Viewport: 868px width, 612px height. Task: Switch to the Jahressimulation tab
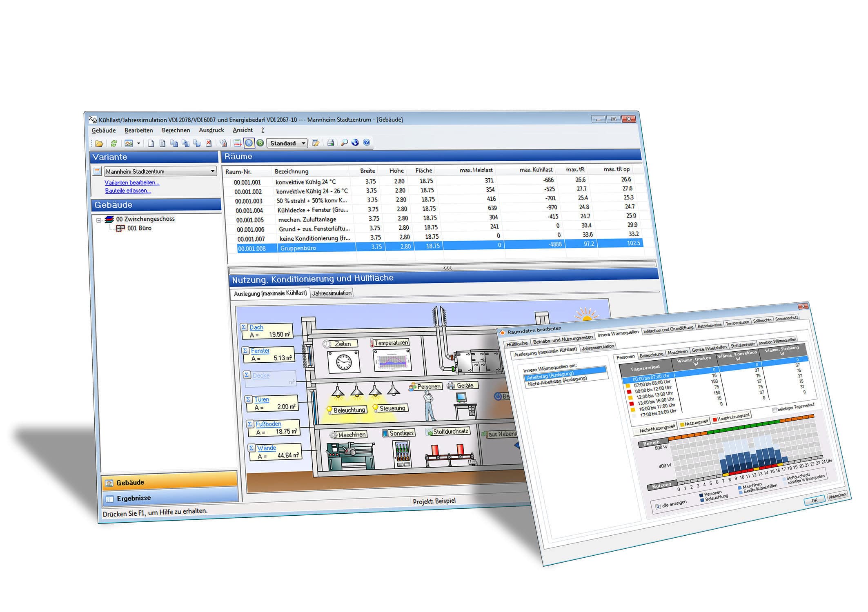tap(332, 293)
